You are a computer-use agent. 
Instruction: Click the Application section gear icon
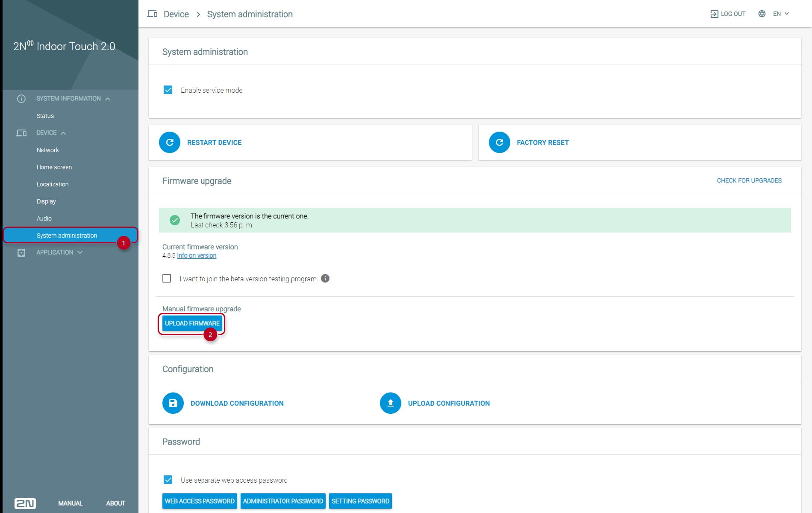21,253
